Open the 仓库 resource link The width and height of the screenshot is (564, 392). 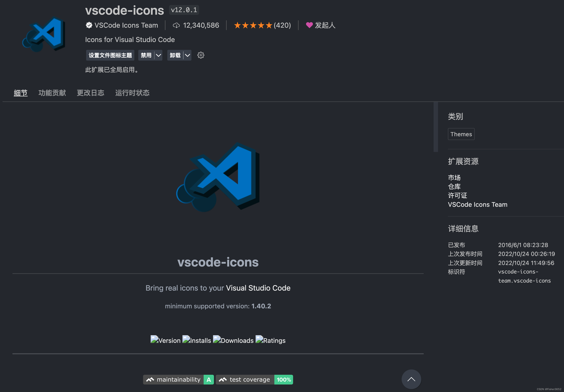click(x=454, y=187)
